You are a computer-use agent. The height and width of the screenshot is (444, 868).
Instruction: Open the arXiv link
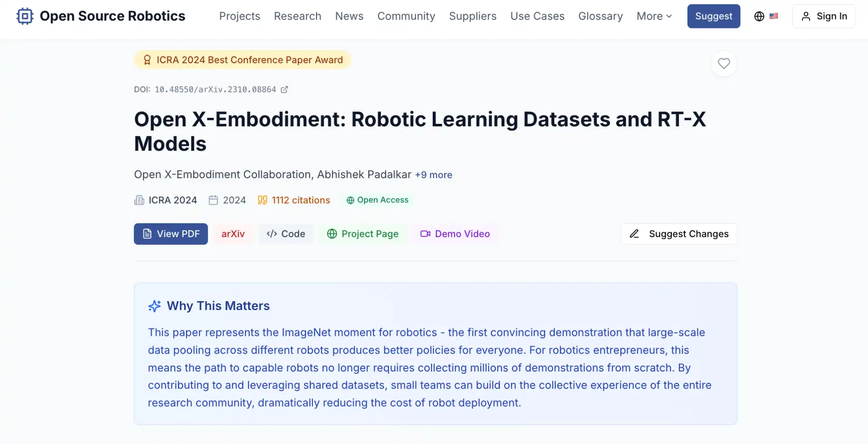(233, 234)
